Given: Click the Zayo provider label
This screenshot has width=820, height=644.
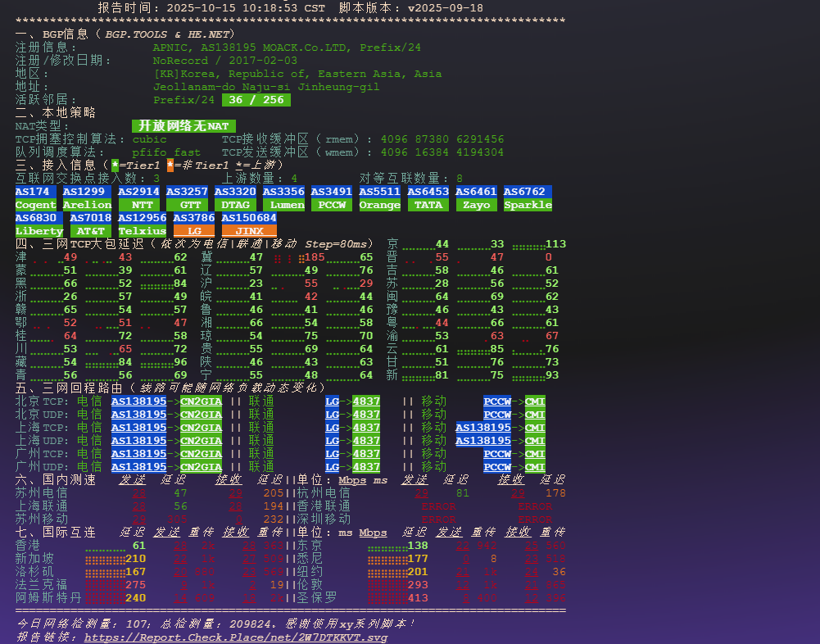Looking at the screenshot, I should (477, 205).
